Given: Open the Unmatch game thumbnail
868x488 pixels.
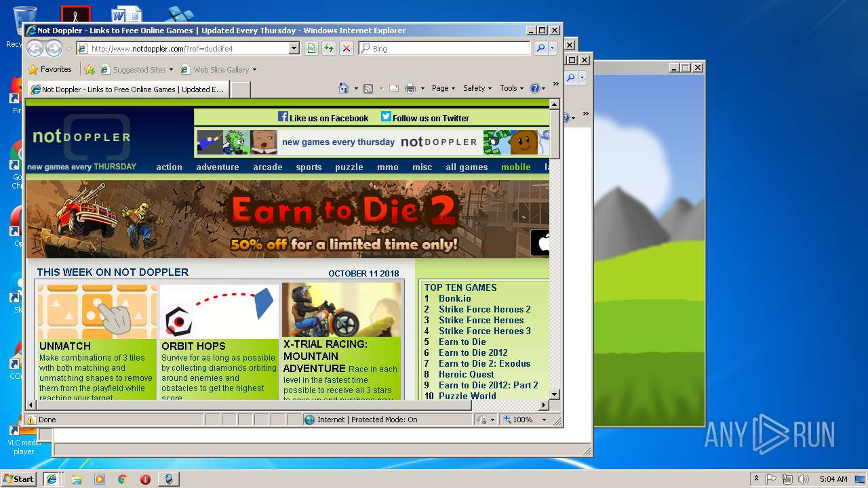Looking at the screenshot, I should coord(96,310).
